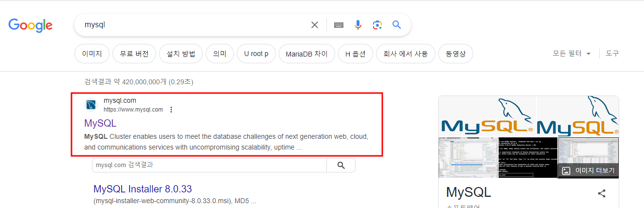Screen dimensions: 644x208
Task: Select the 이미지 filter chip
Action: coord(92,54)
